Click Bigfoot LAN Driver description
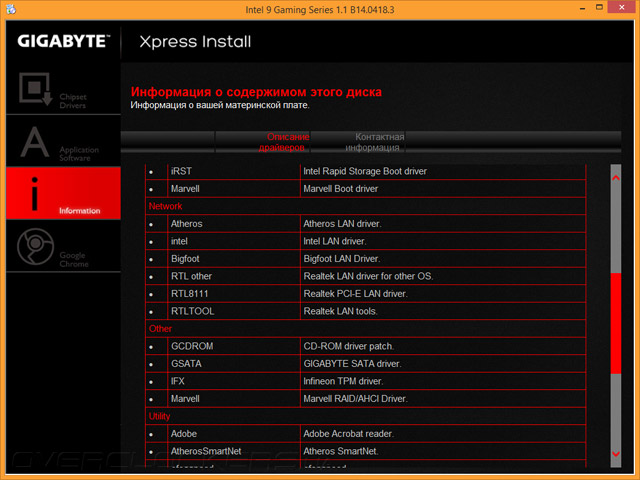Screen dimensions: 640x480 pyautogui.click(x=342, y=259)
